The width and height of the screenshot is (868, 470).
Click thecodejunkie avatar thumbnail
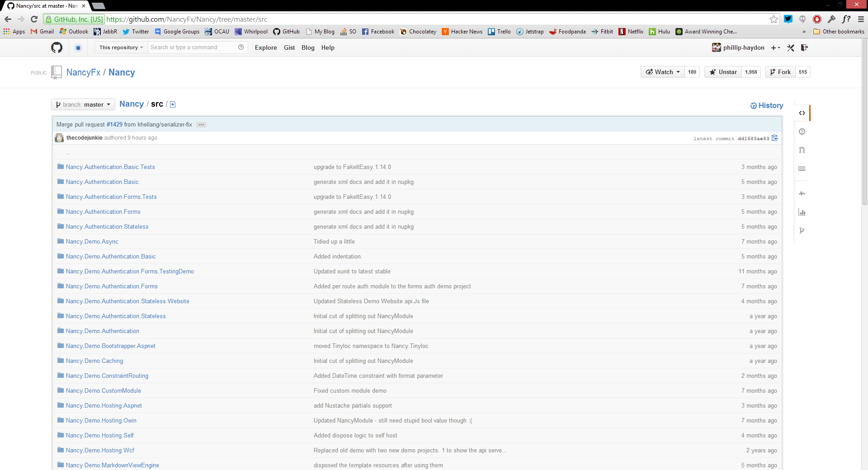click(x=59, y=138)
